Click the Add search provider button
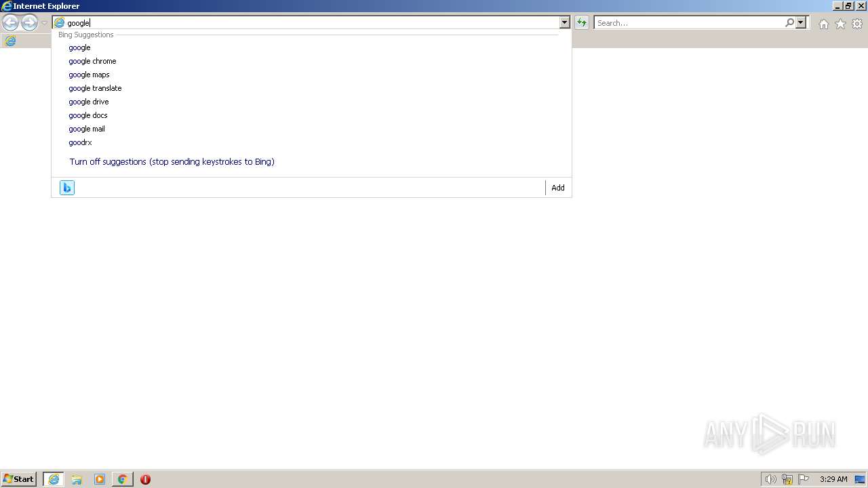868x488 pixels. [558, 188]
